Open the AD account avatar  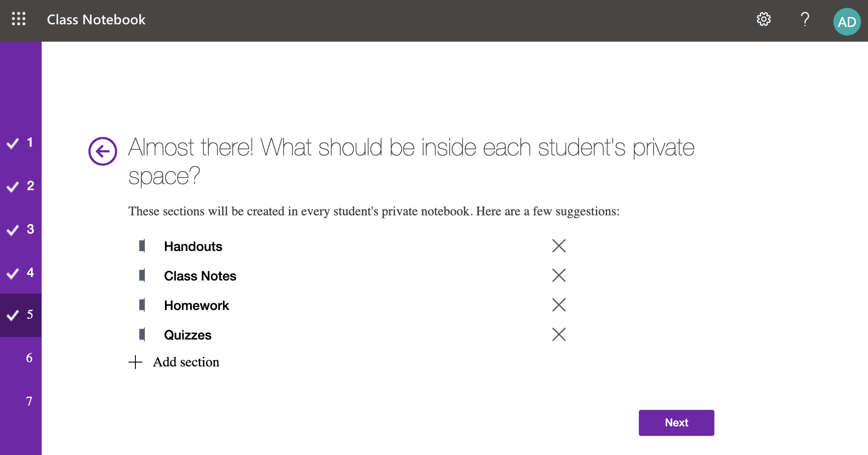coord(846,22)
